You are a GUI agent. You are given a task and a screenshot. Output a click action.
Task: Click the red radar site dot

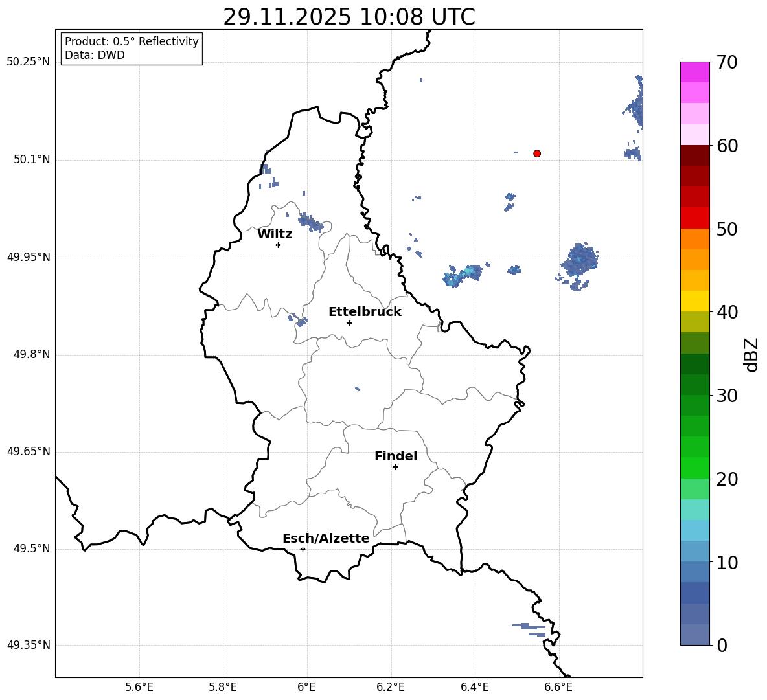click(x=537, y=153)
